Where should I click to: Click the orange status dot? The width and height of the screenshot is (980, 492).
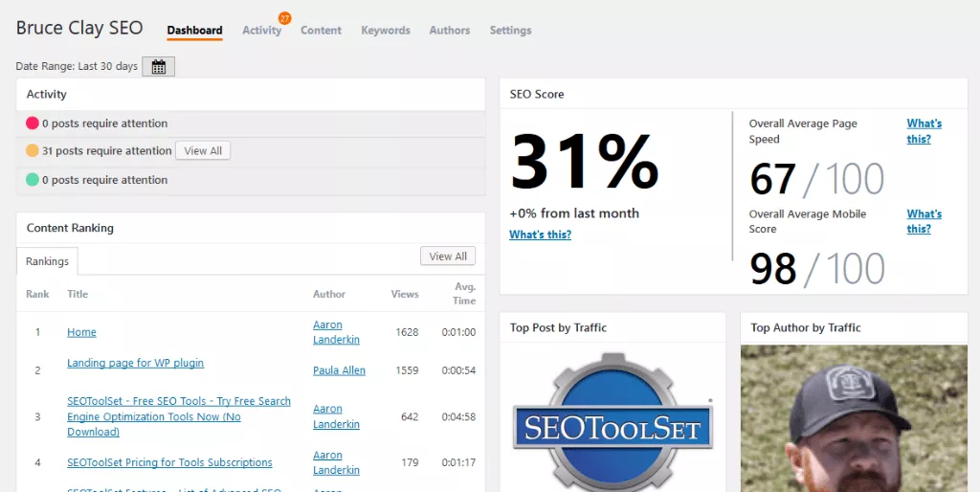pos(33,150)
